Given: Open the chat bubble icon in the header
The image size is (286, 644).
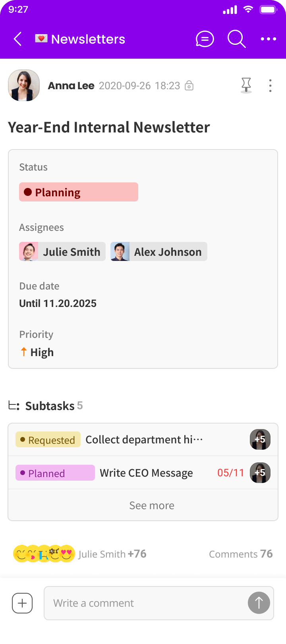Looking at the screenshot, I should pyautogui.click(x=205, y=38).
